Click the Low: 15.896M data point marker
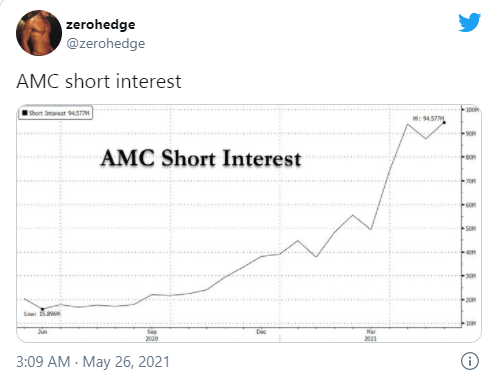Screen dimensions: 489x381 tap(42, 309)
